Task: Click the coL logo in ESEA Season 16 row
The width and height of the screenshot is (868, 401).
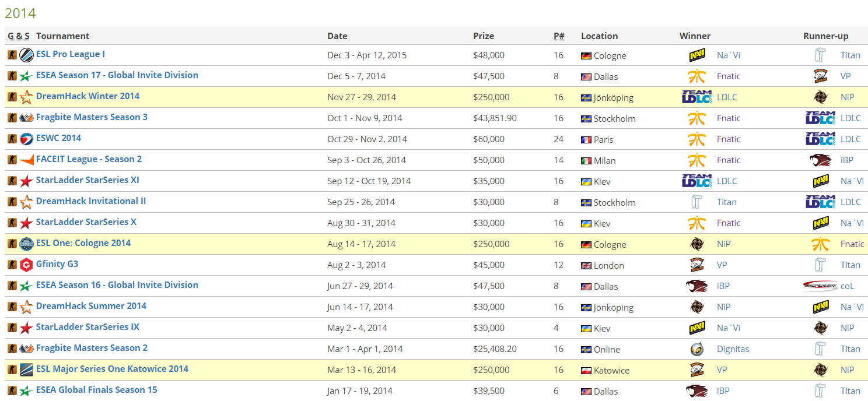Action: click(x=820, y=286)
